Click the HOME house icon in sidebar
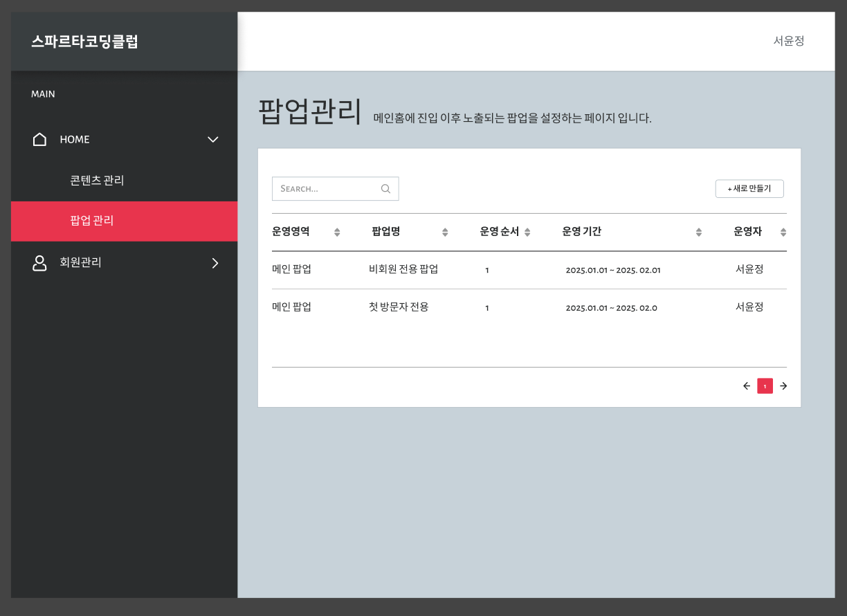This screenshot has height=616, width=847. click(40, 139)
